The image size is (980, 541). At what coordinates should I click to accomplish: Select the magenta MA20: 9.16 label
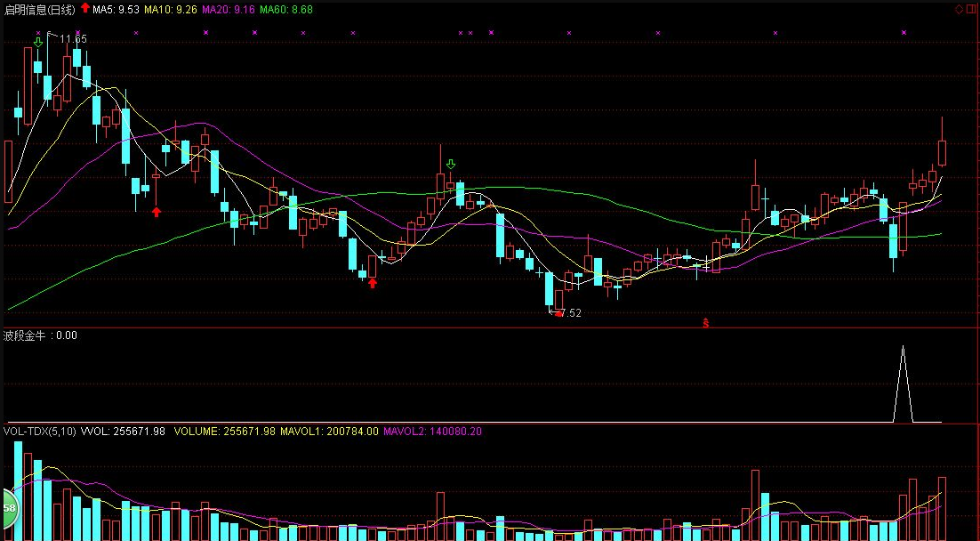[229, 10]
